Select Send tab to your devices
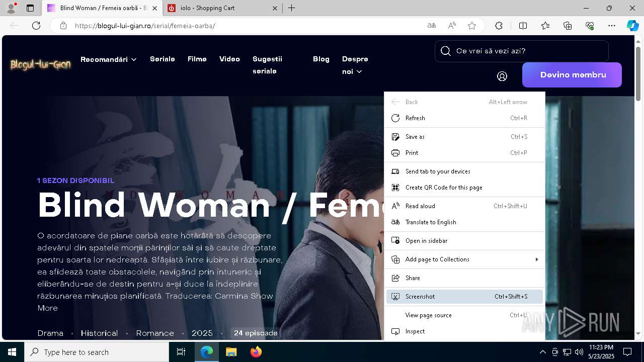Viewport: 644px width, 362px height. pos(464,171)
